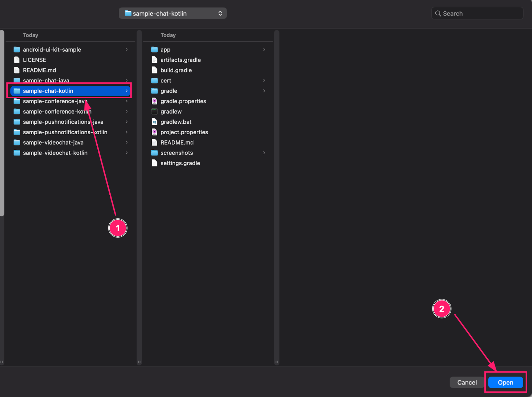The height and width of the screenshot is (397, 532).
Task: Click the Open button
Action: click(505, 383)
